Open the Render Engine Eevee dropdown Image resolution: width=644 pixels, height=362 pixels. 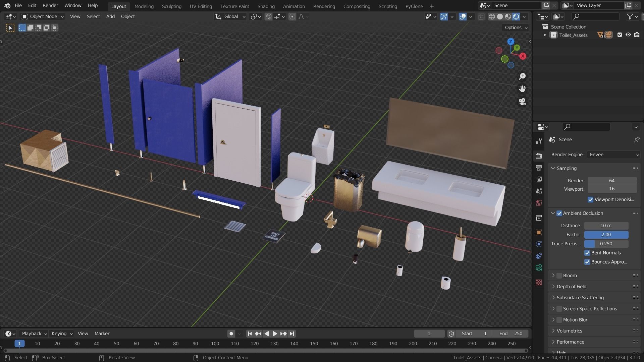pos(614,155)
